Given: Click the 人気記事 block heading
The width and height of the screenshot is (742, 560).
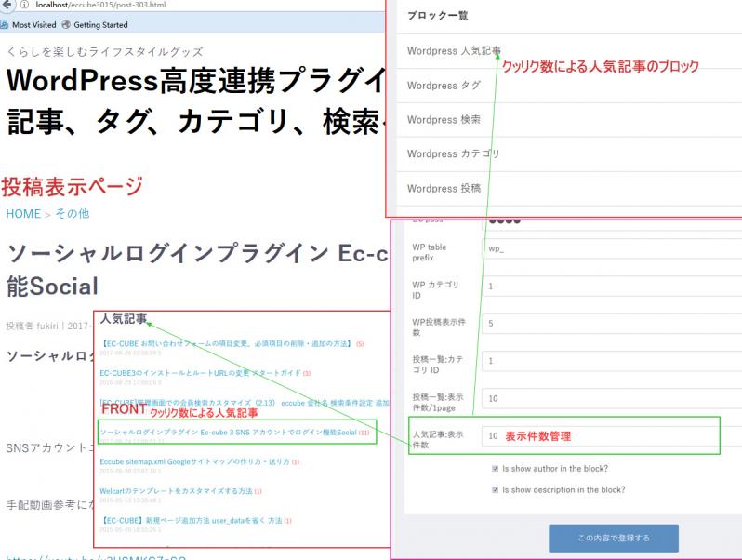Looking at the screenshot, I should coord(124,319).
